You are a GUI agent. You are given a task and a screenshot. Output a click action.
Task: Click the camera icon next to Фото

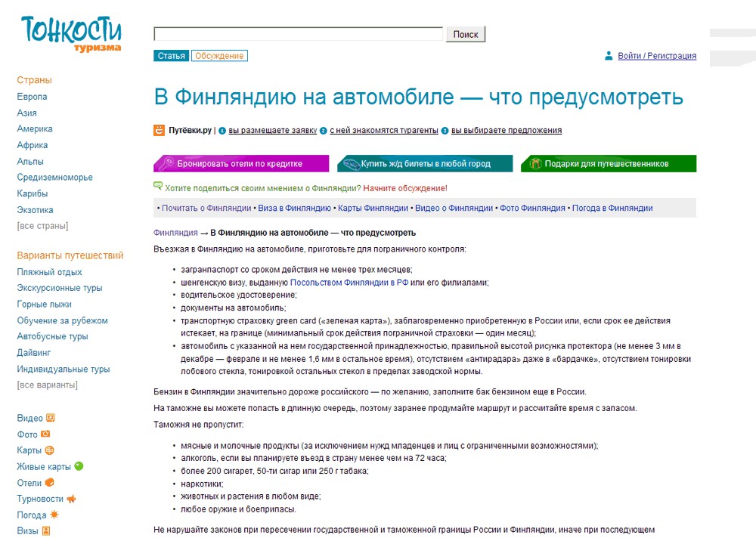pyautogui.click(x=45, y=434)
